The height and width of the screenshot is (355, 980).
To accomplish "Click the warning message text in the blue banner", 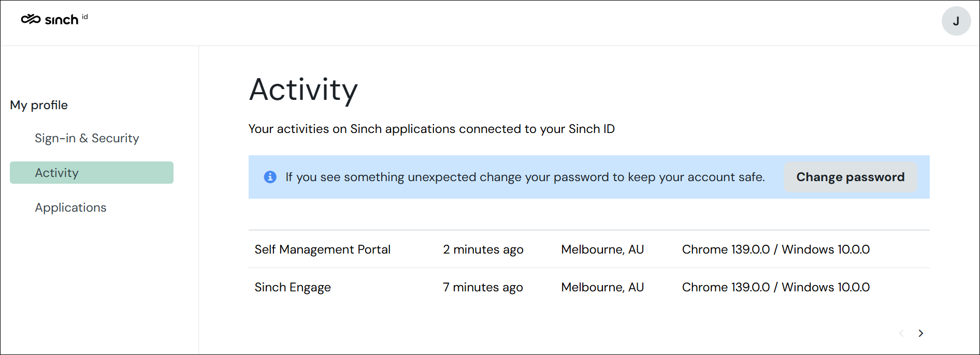I will pos(525,176).
